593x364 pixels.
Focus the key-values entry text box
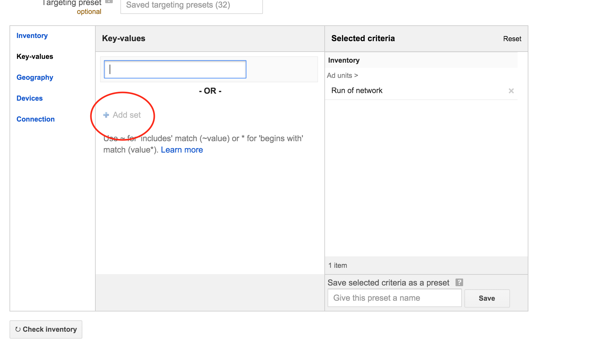tap(175, 69)
